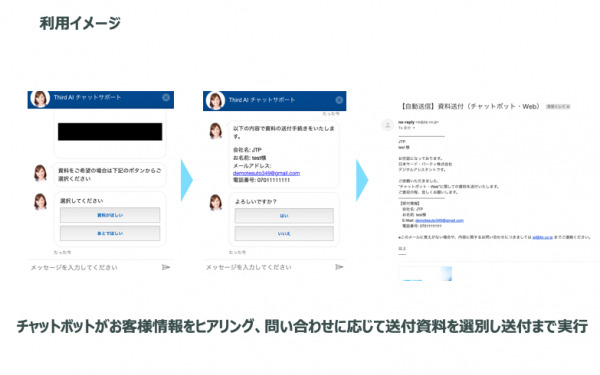Choose the 資料がほしい button

click(110, 215)
